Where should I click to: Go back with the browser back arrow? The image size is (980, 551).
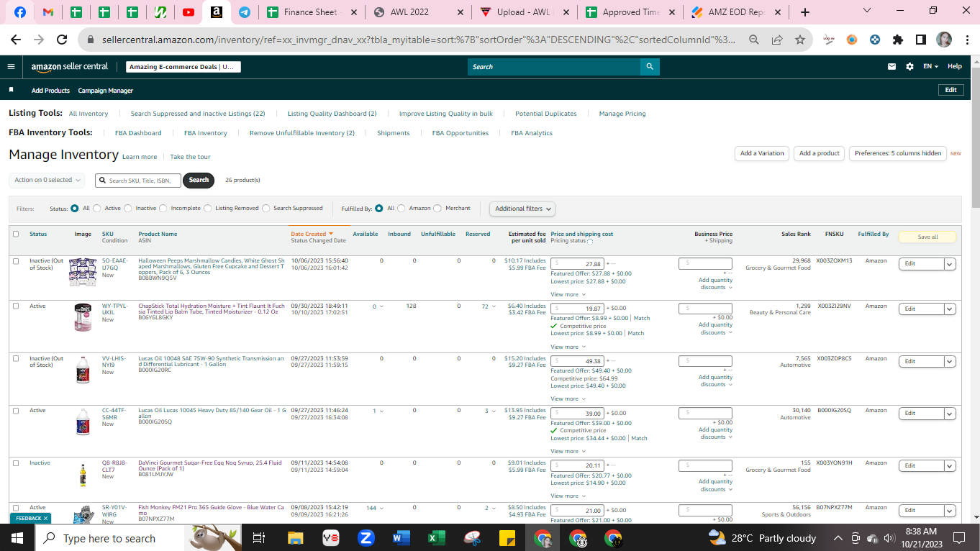16,40
